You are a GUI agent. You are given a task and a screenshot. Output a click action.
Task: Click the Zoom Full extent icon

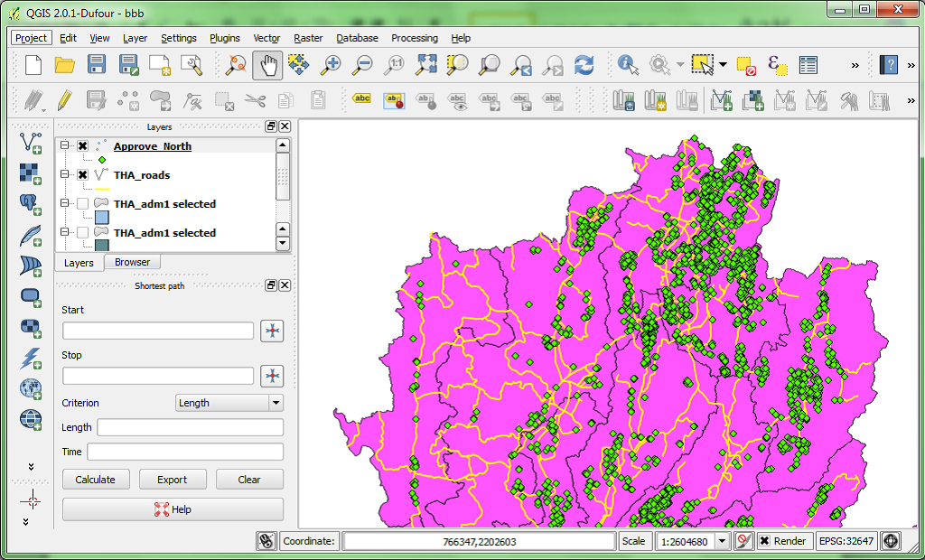(426, 65)
